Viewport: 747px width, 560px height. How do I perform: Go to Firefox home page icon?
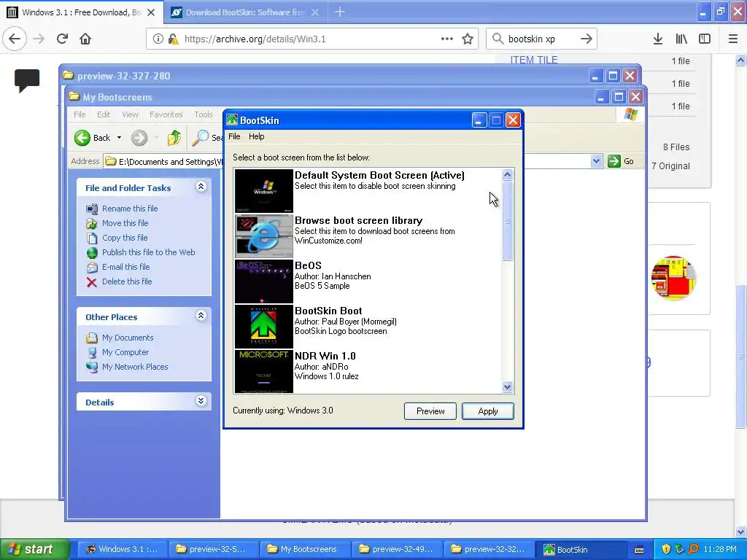point(85,39)
